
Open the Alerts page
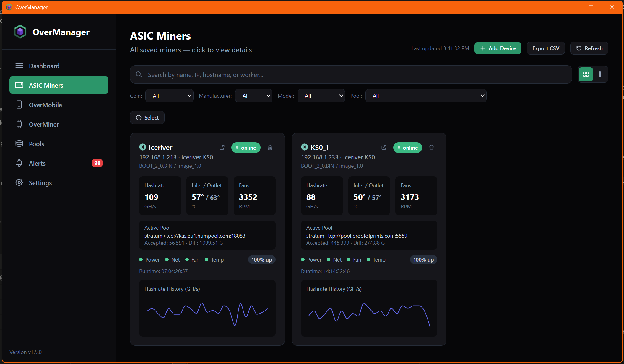click(59, 163)
